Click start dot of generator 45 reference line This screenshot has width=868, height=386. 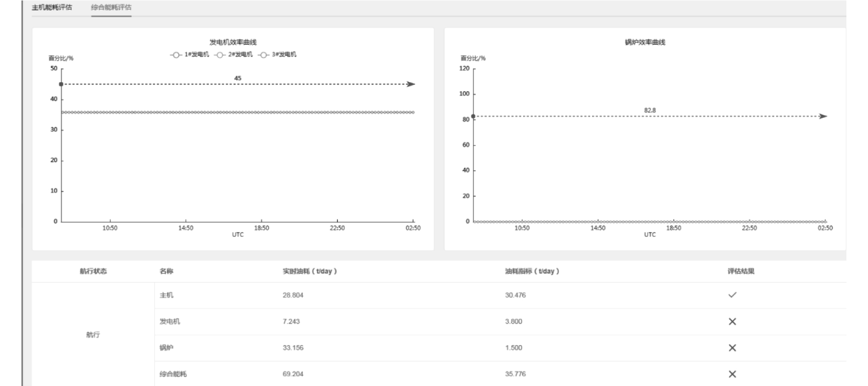click(x=61, y=84)
